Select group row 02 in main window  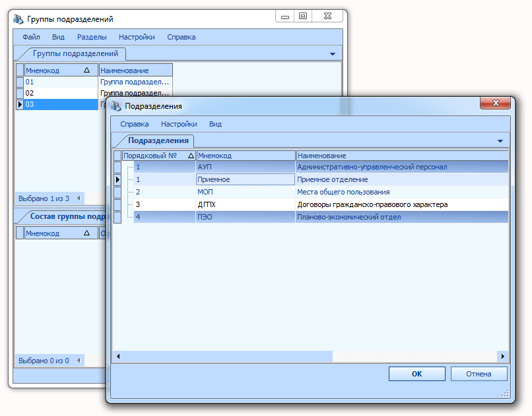point(98,93)
